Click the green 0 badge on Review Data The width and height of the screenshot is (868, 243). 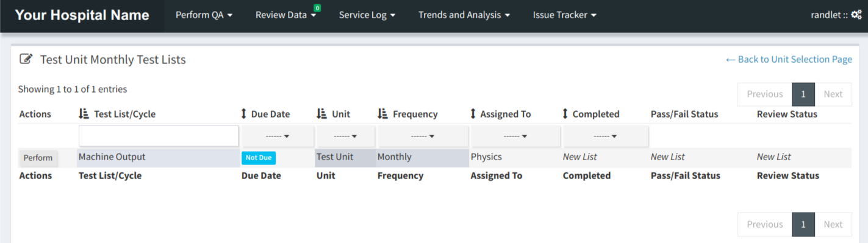coord(317,8)
